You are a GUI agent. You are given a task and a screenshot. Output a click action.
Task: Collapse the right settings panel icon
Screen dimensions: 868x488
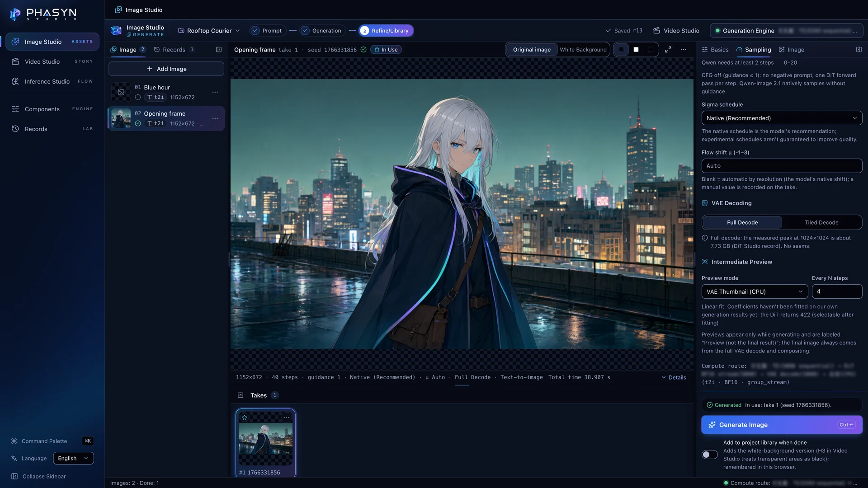(859, 50)
